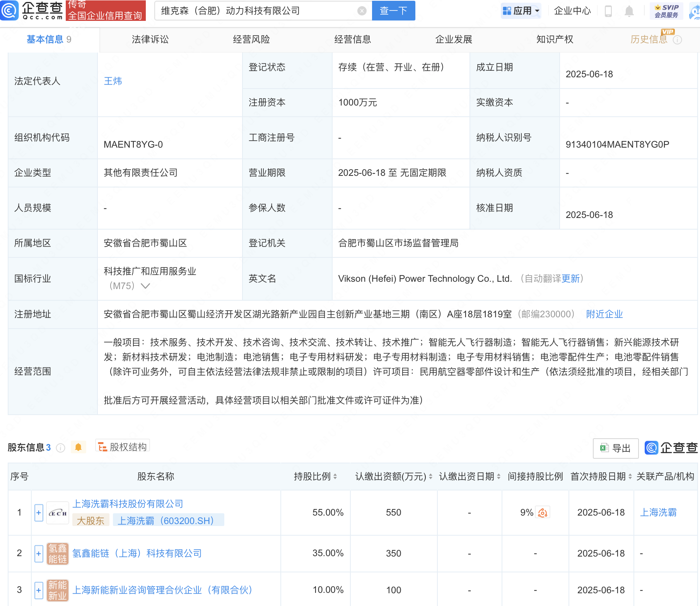Click the 1000万元 registered capital value

tap(357, 102)
